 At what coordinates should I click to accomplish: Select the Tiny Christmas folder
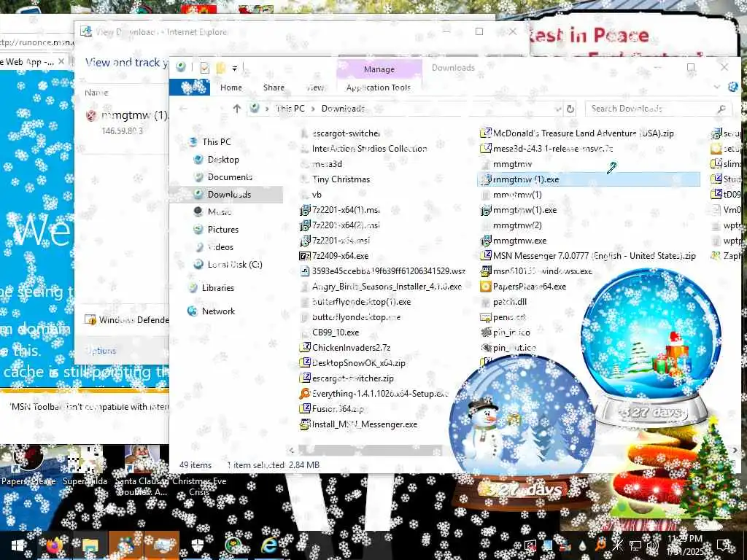[x=341, y=179]
